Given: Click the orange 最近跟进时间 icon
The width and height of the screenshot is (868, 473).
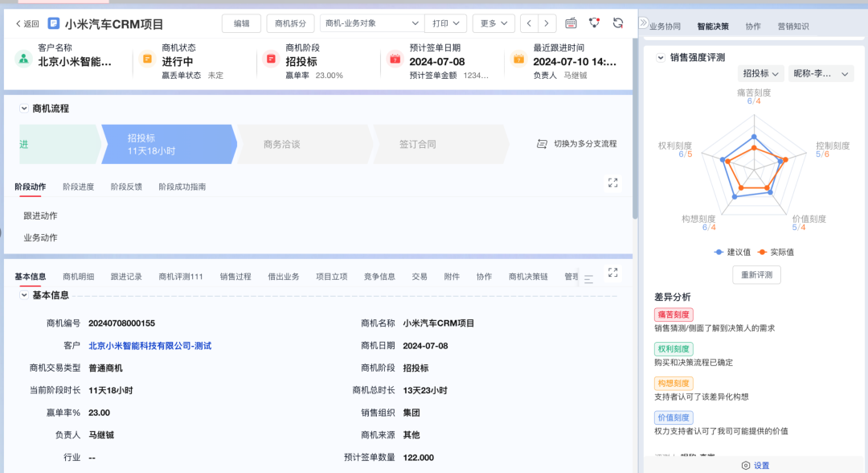Looking at the screenshot, I should tap(518, 59).
